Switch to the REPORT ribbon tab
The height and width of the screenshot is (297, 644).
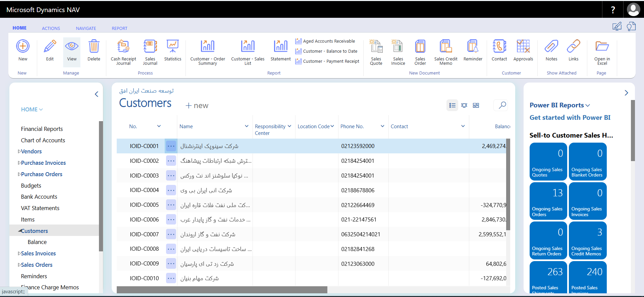click(119, 28)
